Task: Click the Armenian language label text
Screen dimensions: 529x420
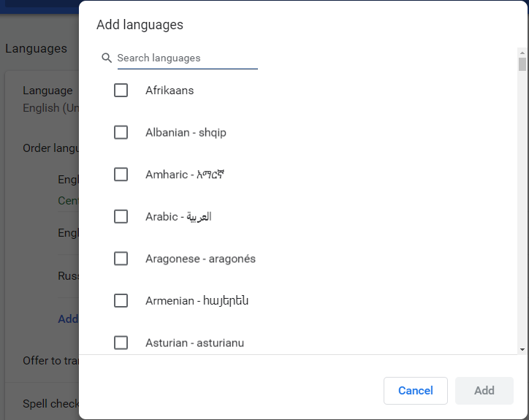Action: coord(197,301)
